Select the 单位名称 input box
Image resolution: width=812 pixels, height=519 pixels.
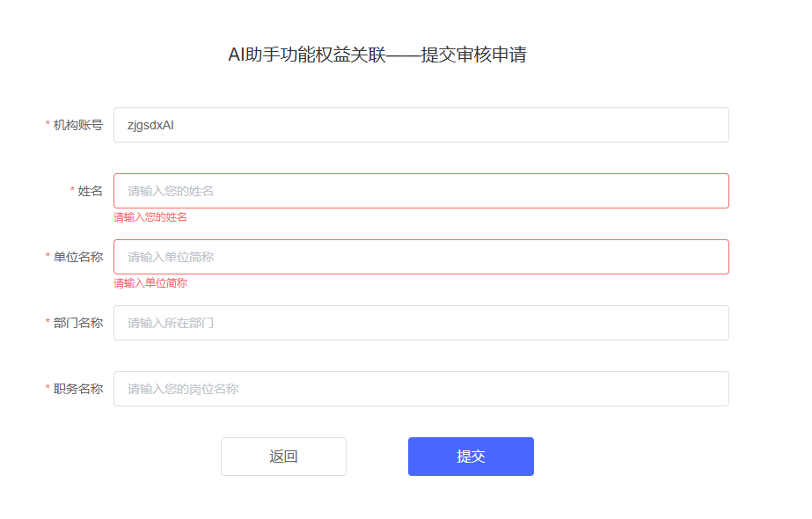coord(421,257)
